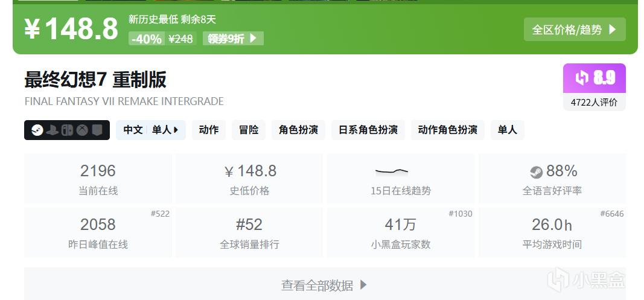Open the 动作角色扮演 tag
Screen dimensions: 644x300
point(448,130)
